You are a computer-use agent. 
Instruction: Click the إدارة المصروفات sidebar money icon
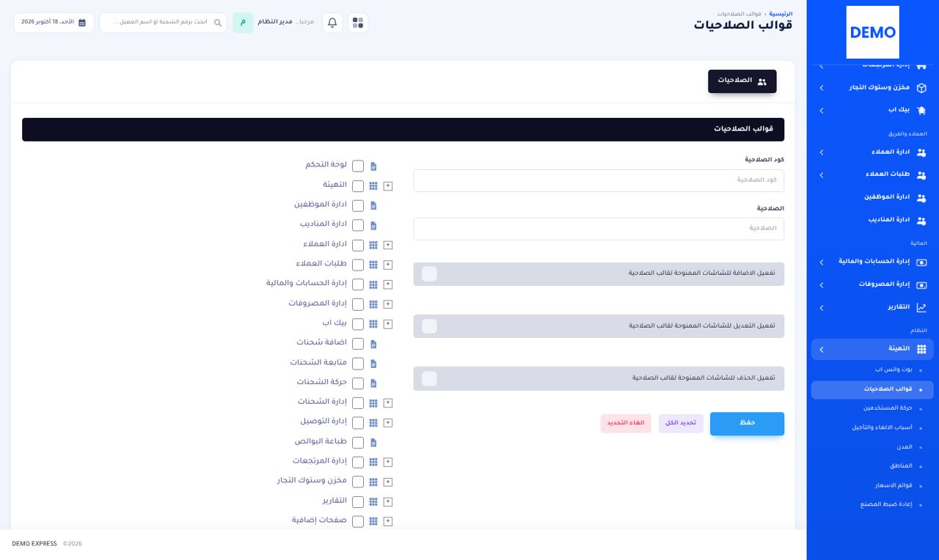(x=921, y=285)
